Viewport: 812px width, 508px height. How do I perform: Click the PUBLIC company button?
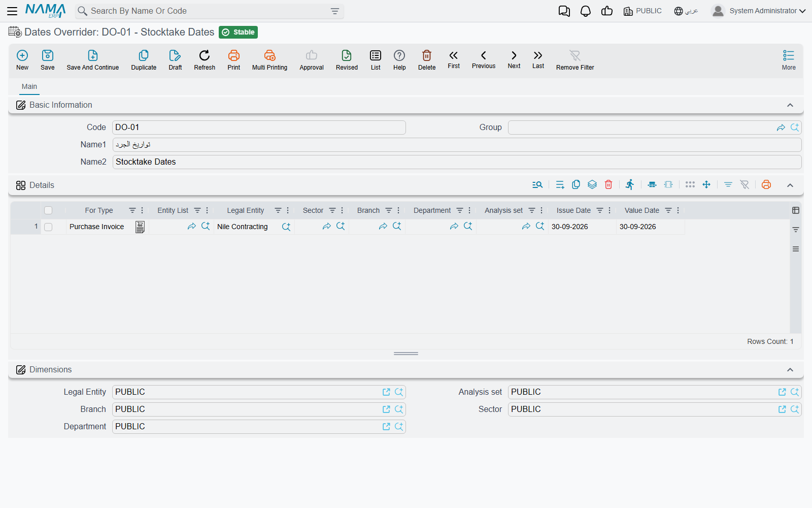click(642, 11)
